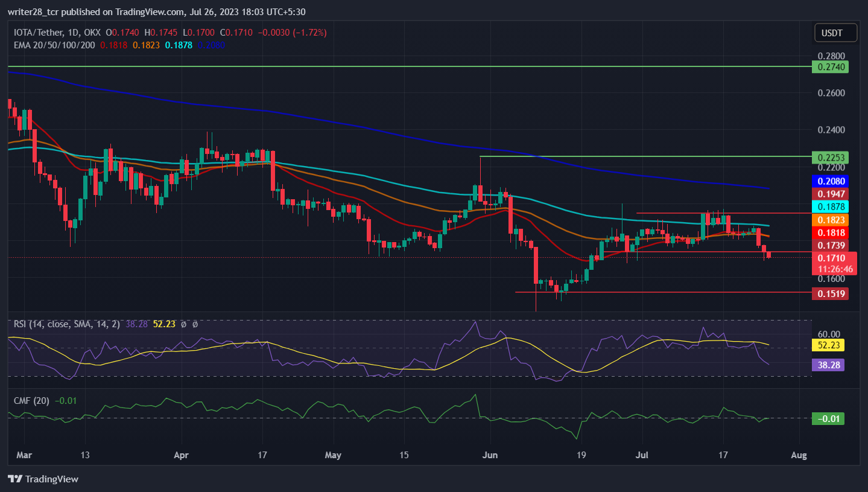Viewport: 868px width, 492px height.
Task: Click the 38.28 value in RSI legend
Action: 136,324
